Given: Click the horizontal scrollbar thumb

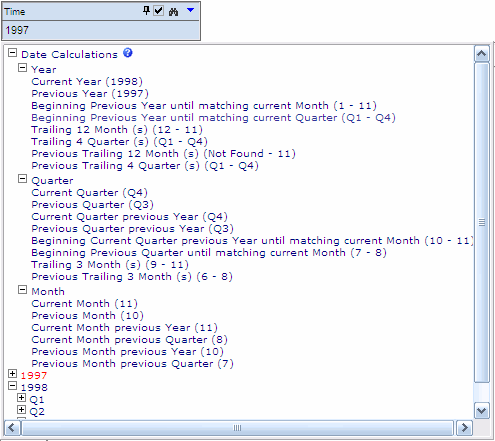Looking at the screenshot, I should click(x=237, y=428).
